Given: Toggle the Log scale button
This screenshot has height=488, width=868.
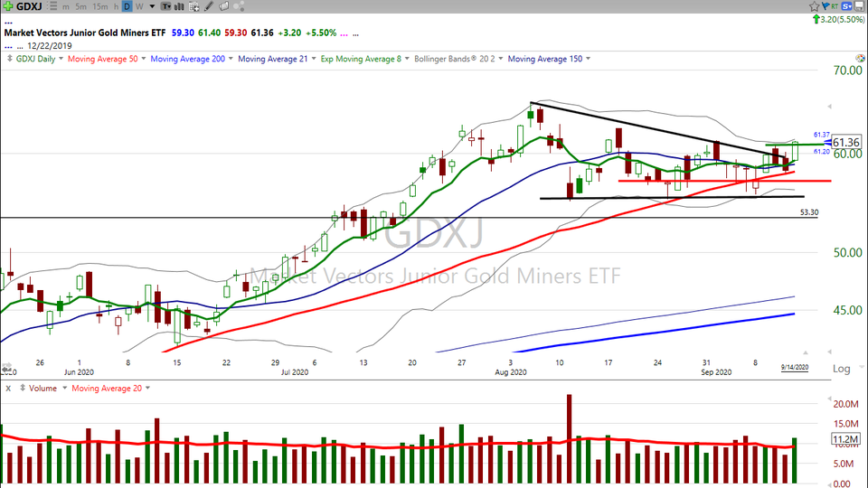Looking at the screenshot, I should click(842, 369).
